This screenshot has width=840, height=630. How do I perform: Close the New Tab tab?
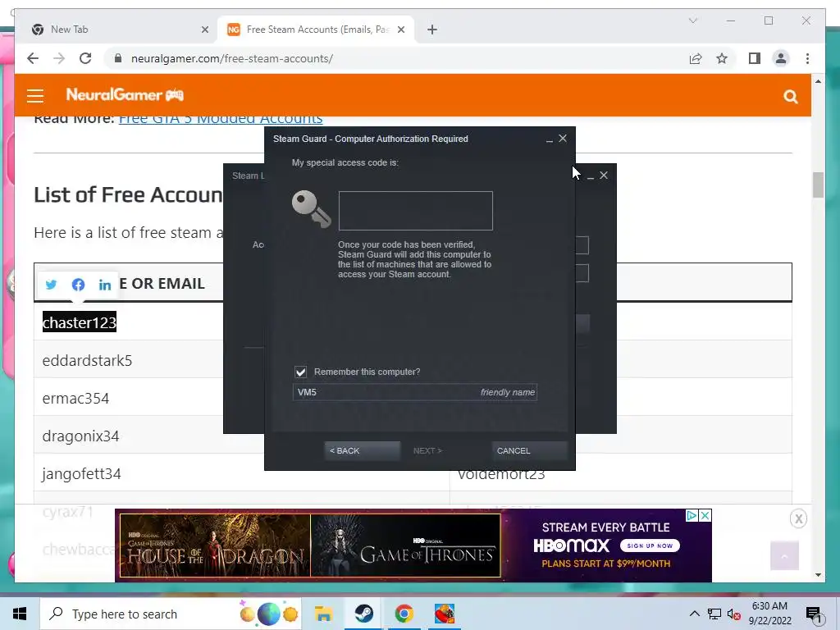204,30
